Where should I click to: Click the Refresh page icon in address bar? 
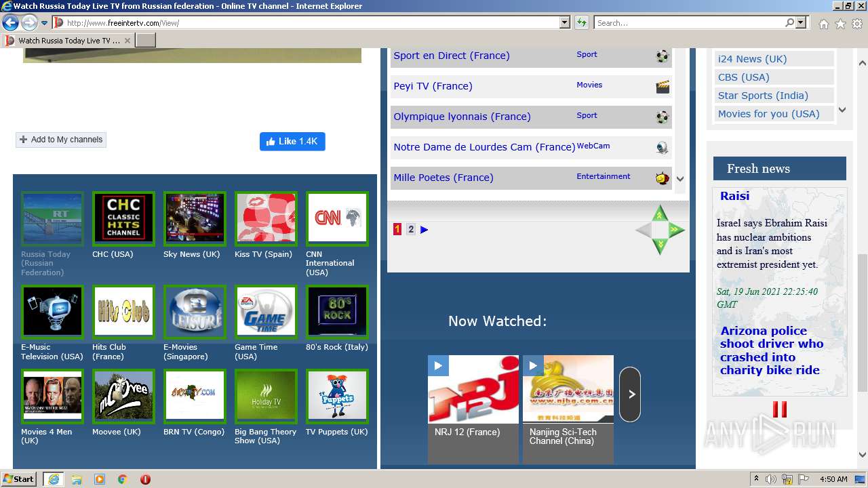pos(581,23)
